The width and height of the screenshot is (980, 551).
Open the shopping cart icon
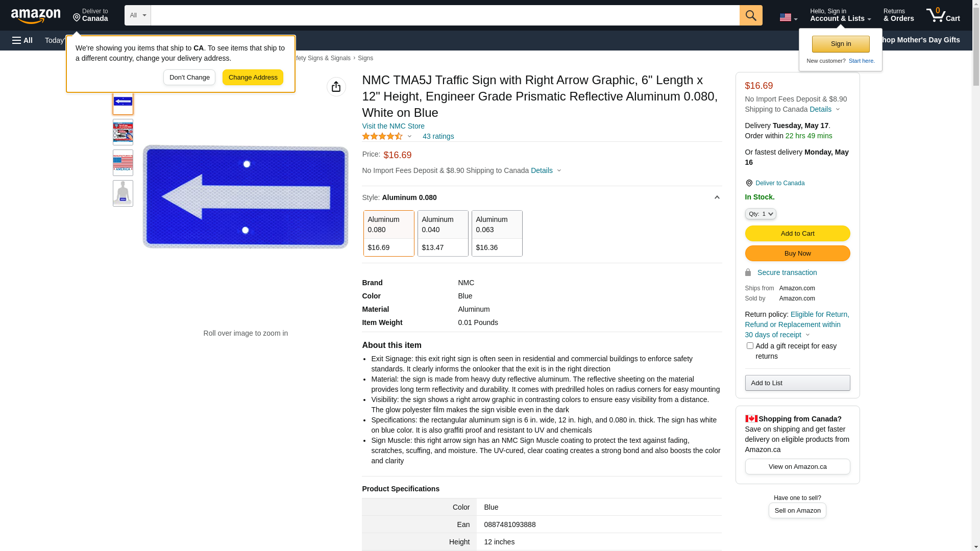click(943, 15)
